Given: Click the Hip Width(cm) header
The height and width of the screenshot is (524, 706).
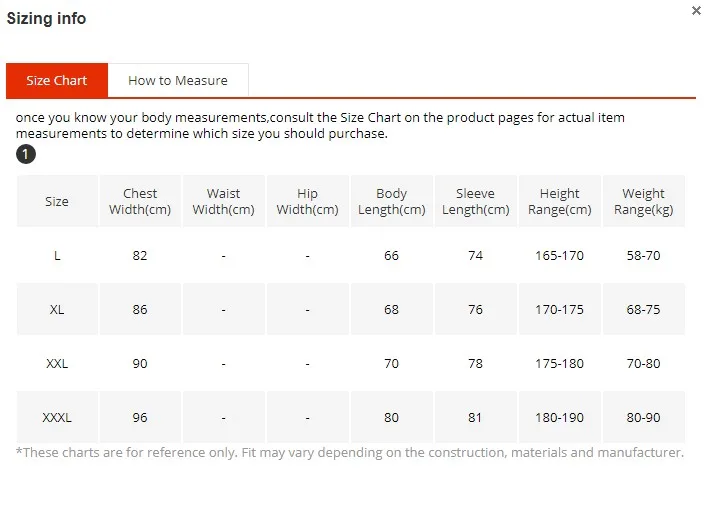Looking at the screenshot, I should coord(308,201).
